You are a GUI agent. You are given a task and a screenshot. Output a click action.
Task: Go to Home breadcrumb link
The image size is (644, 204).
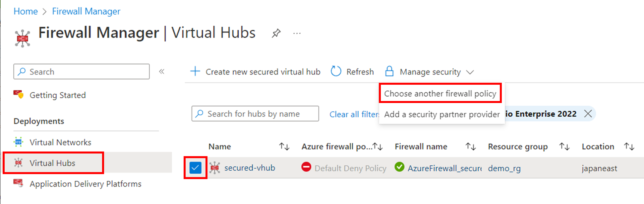[x=26, y=11]
